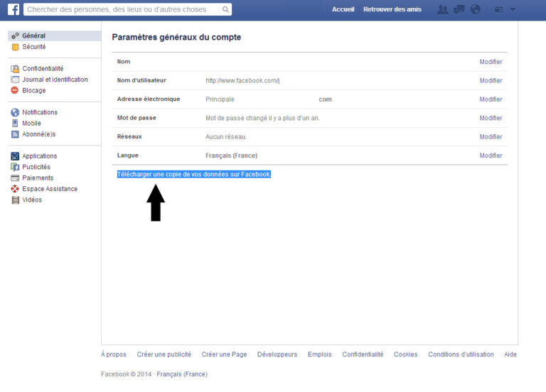546x392 pixels.
Task: Open the Sécurité settings section
Action: click(33, 47)
